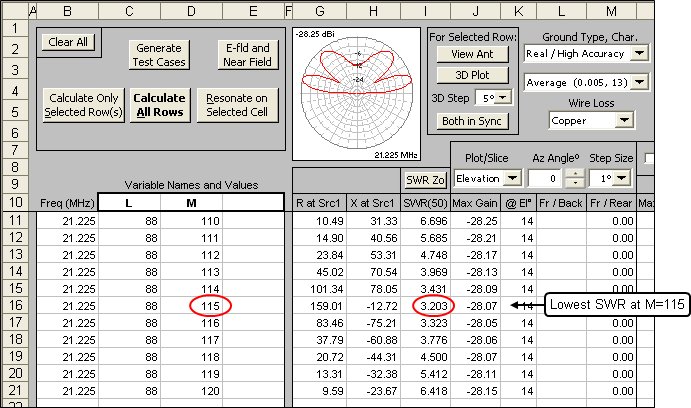Click the elevation pattern plot thumbnail

coord(358,94)
